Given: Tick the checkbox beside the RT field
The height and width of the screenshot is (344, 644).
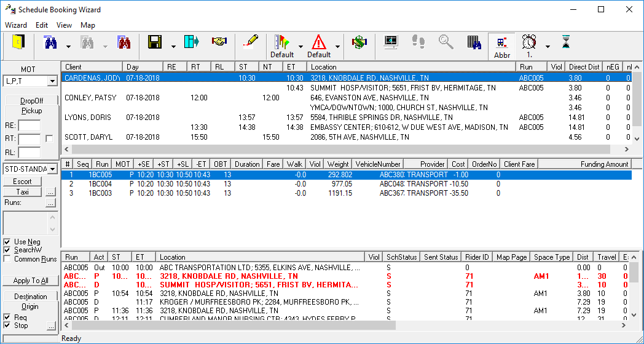Looking at the screenshot, I should coord(49,138).
